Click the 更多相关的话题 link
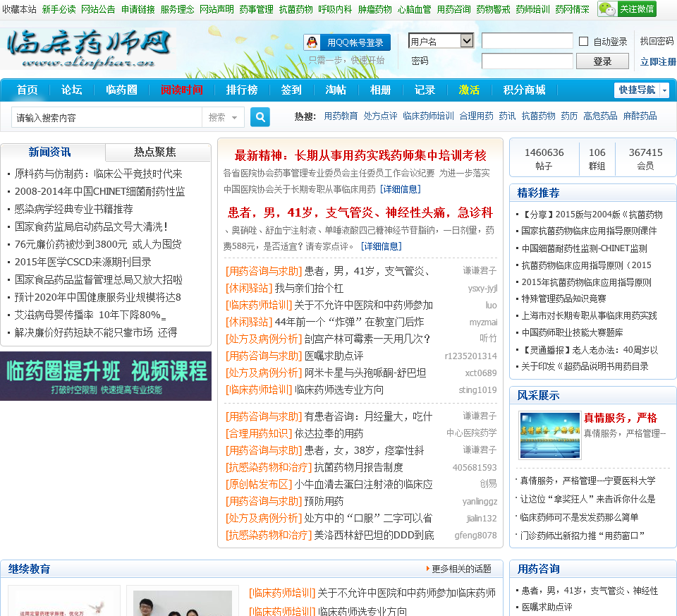 pyautogui.click(x=461, y=569)
